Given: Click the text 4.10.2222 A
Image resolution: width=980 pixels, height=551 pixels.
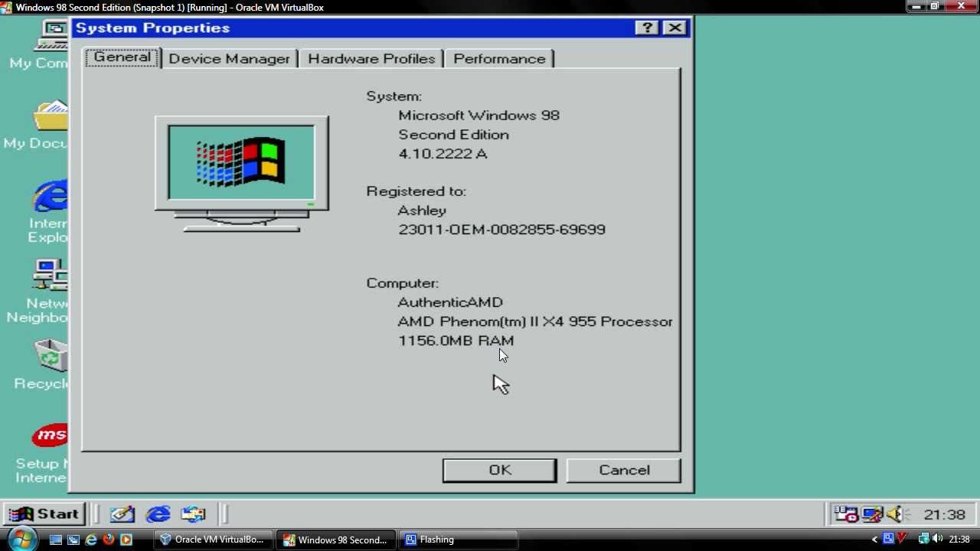Looking at the screenshot, I should point(443,154).
